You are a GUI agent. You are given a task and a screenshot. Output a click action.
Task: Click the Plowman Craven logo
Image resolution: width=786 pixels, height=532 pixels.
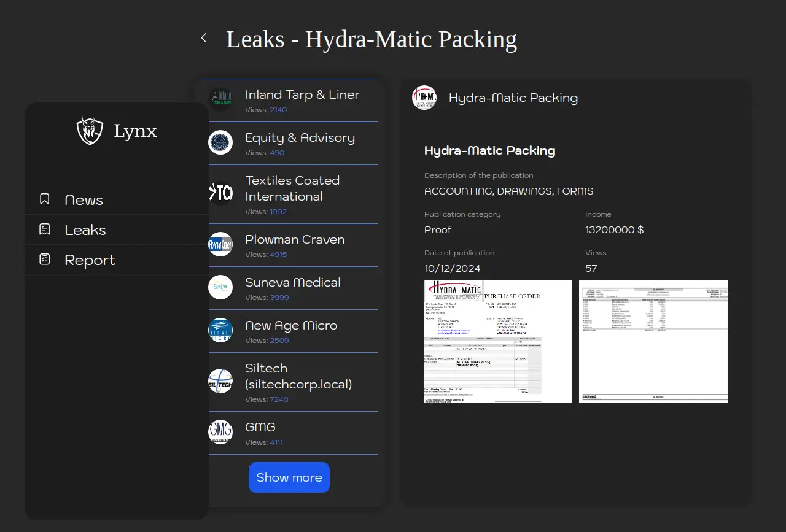tap(220, 244)
